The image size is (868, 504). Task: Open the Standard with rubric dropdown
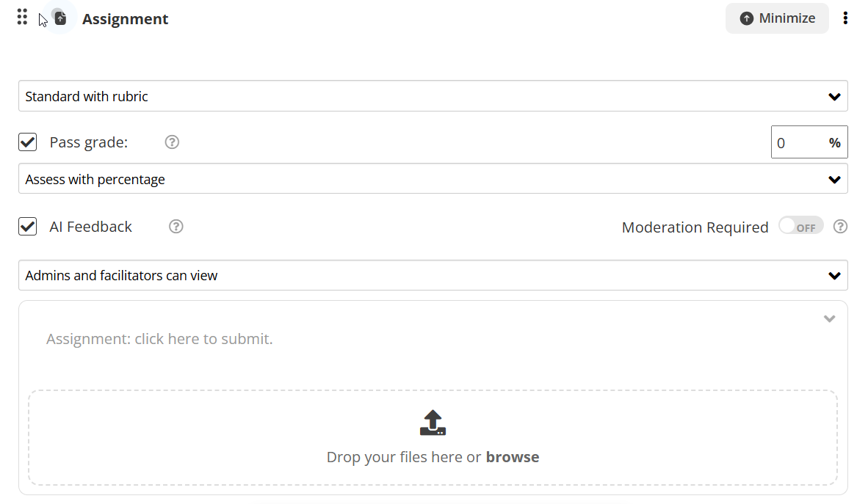click(x=433, y=96)
